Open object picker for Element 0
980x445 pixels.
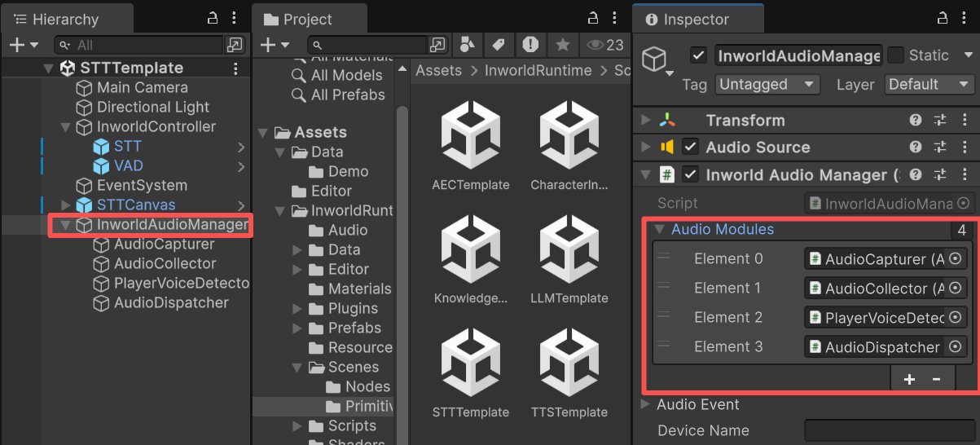click(956, 259)
